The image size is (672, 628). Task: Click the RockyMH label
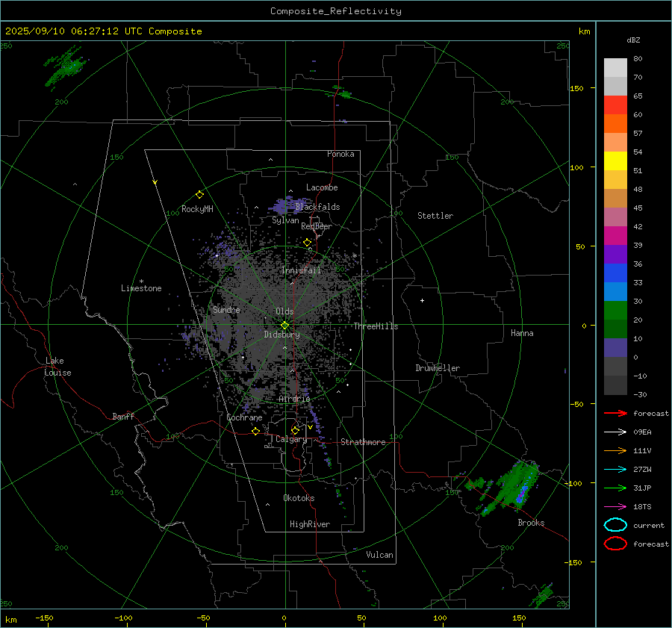coord(197,209)
